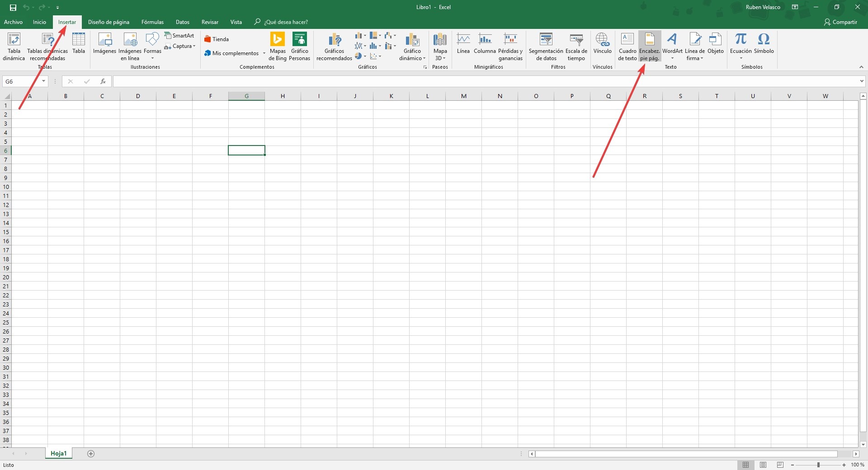This screenshot has width=868, height=470.
Task: Open the Tienda add-ins store
Action: (x=217, y=39)
